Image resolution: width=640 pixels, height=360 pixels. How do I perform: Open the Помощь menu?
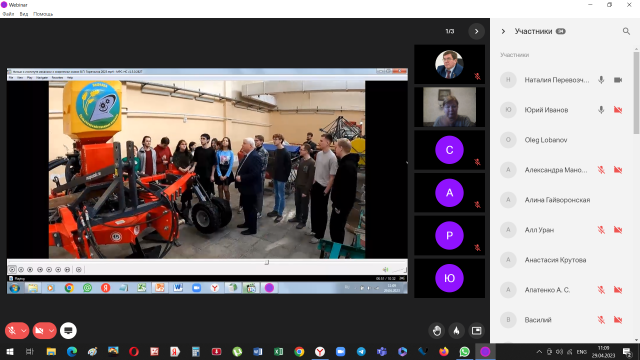coord(43,14)
